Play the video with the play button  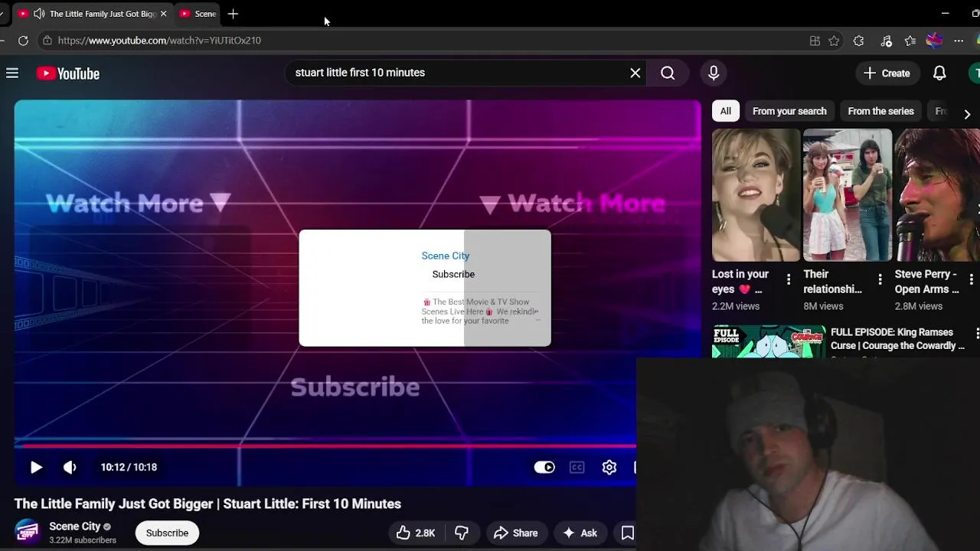(36, 467)
